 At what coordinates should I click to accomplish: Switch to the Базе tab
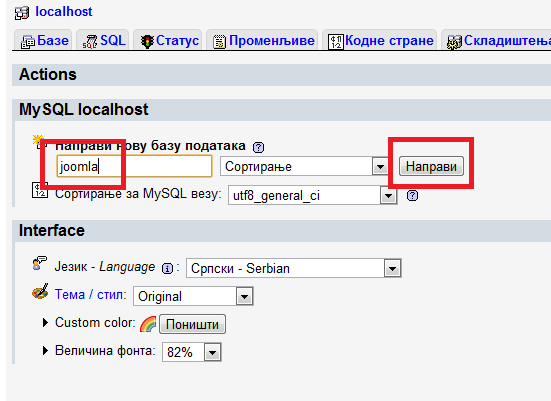coord(44,40)
